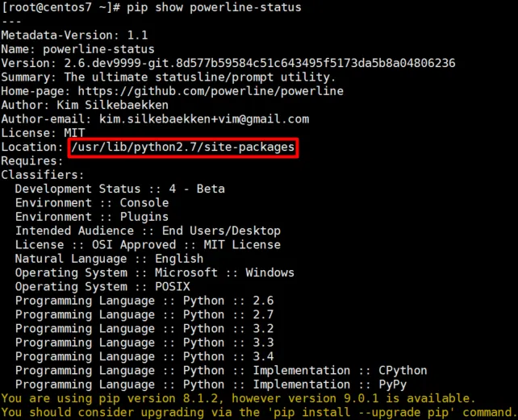Click the command 'pip show powerline-status'
518x420 pixels.
tap(214, 7)
